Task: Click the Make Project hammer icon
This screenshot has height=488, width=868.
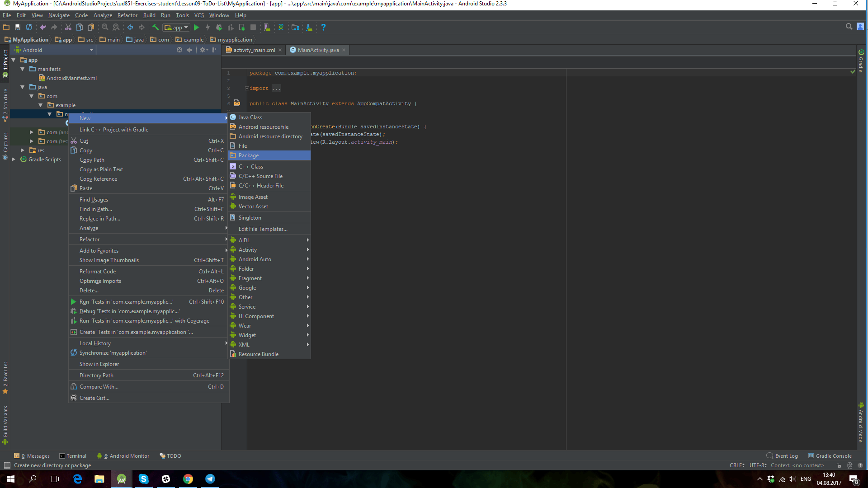Action: (156, 28)
